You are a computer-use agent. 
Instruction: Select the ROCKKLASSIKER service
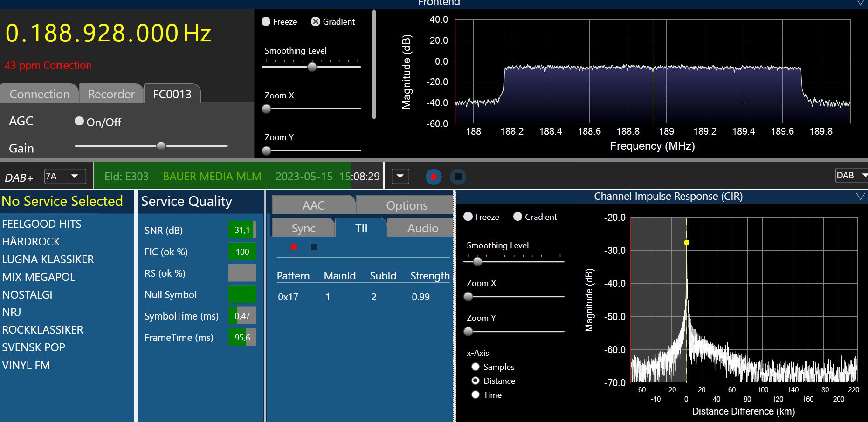click(43, 330)
